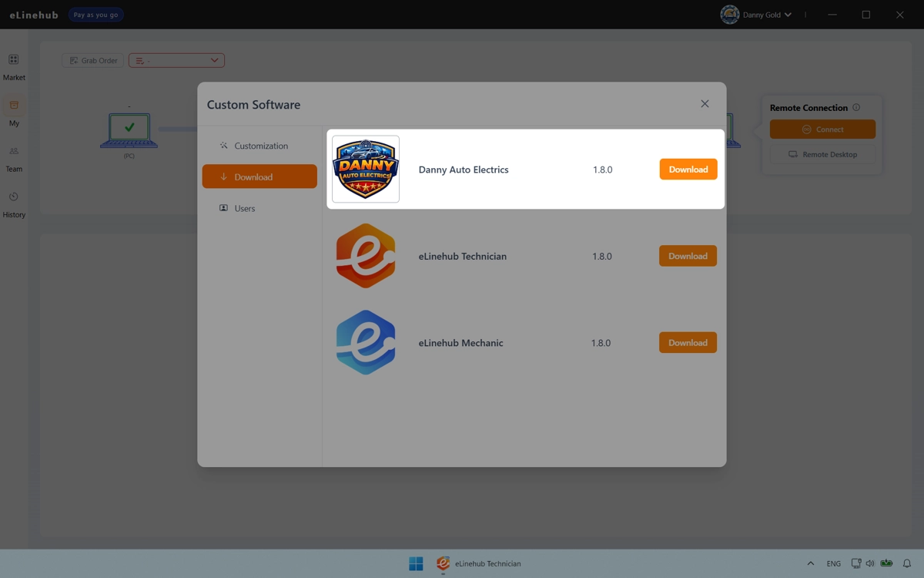Minimize the eLinehub window
924x578 pixels.
(832, 15)
